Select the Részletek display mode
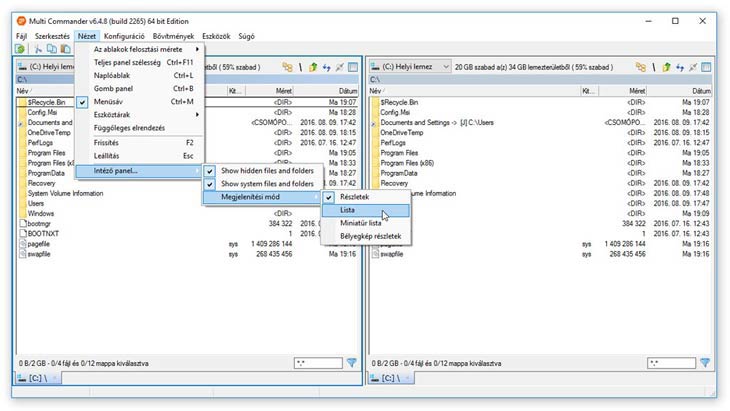The image size is (730, 411). [x=366, y=197]
